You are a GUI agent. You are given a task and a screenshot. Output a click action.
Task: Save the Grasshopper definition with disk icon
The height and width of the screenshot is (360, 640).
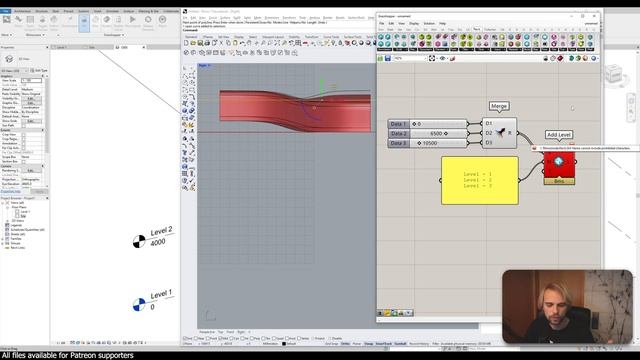[388, 58]
